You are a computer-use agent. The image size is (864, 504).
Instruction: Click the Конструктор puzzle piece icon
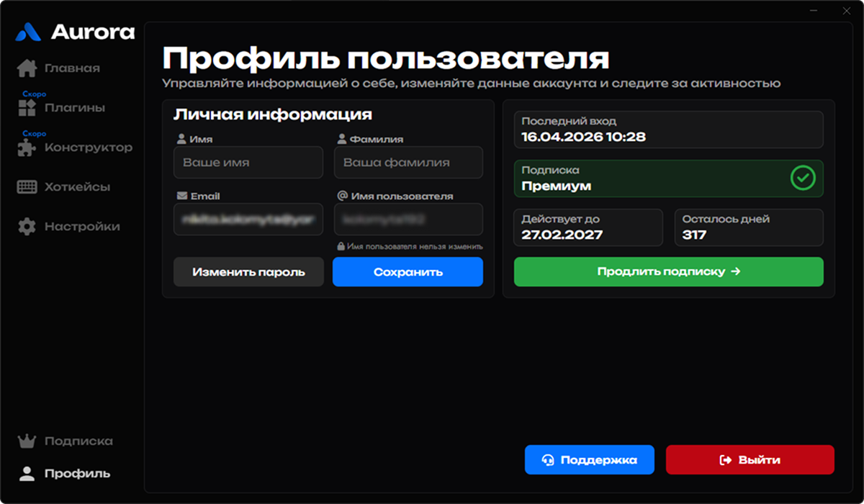tap(27, 148)
